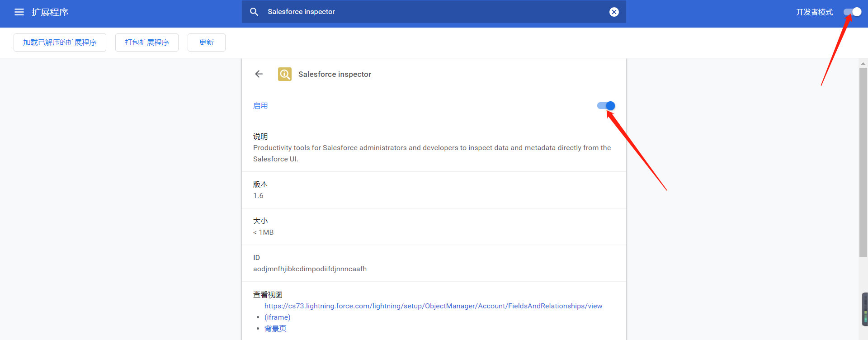This screenshot has width=868, height=340.
Task: Click the page vertical scrollbar thumb
Action: [x=863, y=163]
